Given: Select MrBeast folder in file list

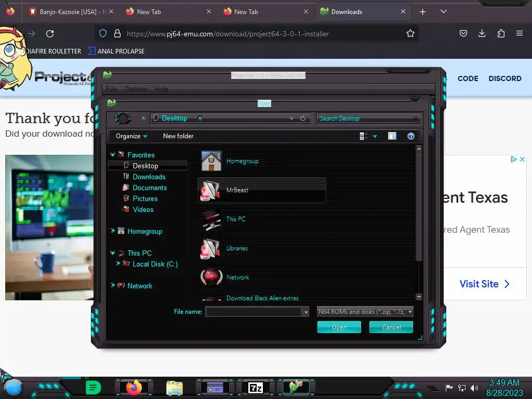Looking at the screenshot, I should pos(261,190).
